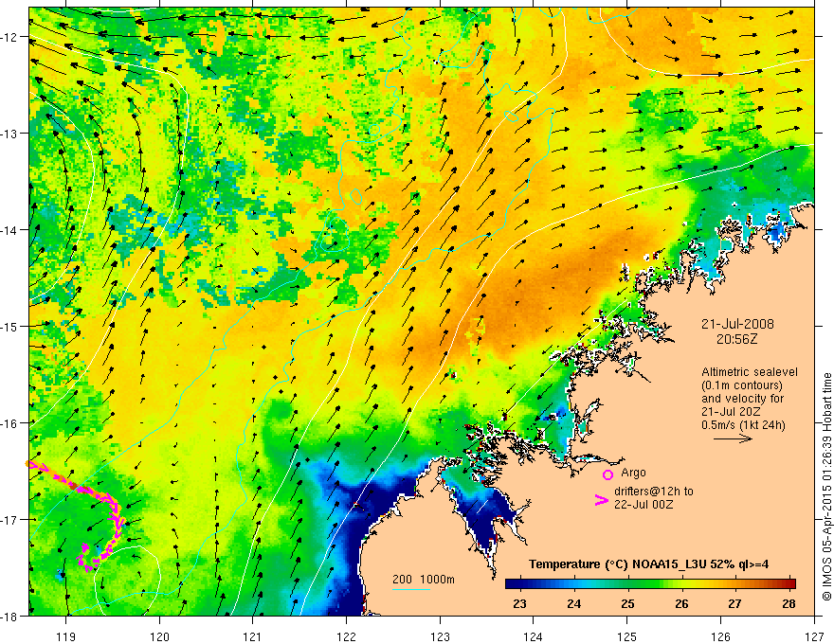Click the cyan 200 1000m contour legend line

pyautogui.click(x=411, y=589)
